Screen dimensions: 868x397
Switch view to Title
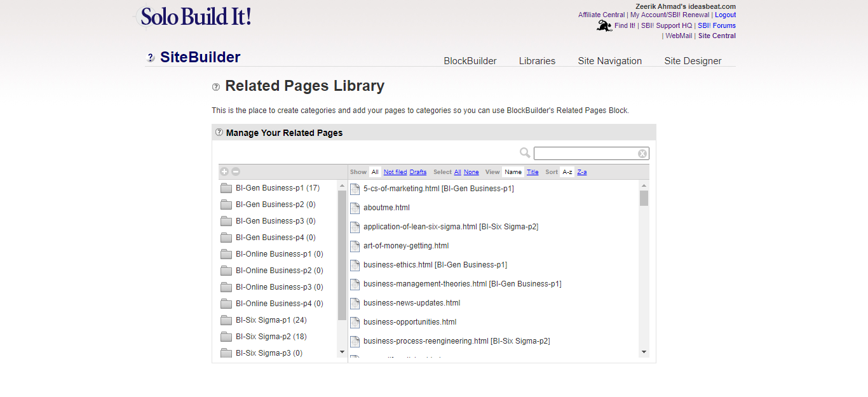click(x=532, y=172)
